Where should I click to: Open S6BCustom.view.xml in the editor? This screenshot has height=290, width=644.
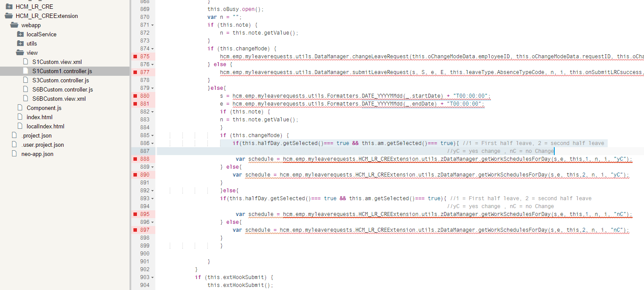(59, 99)
